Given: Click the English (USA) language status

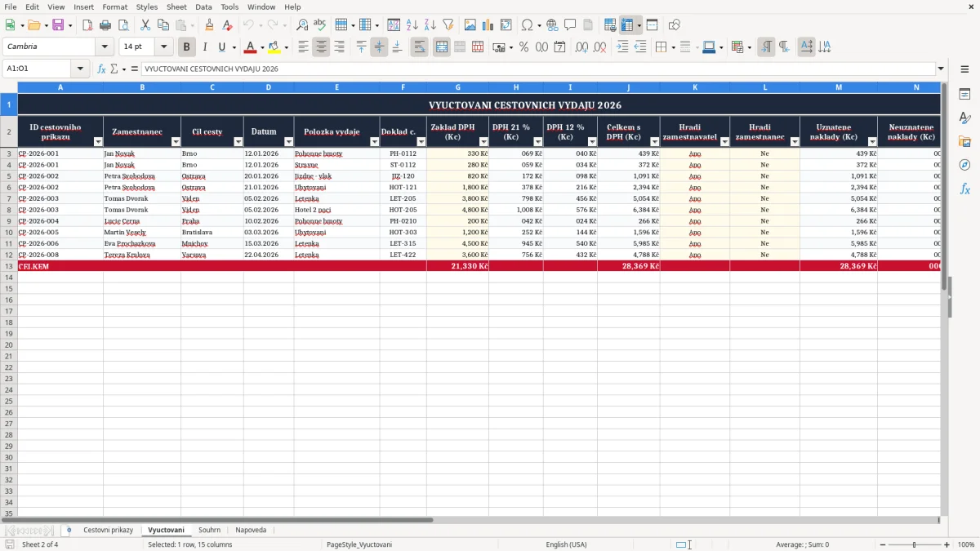Looking at the screenshot, I should click(566, 544).
